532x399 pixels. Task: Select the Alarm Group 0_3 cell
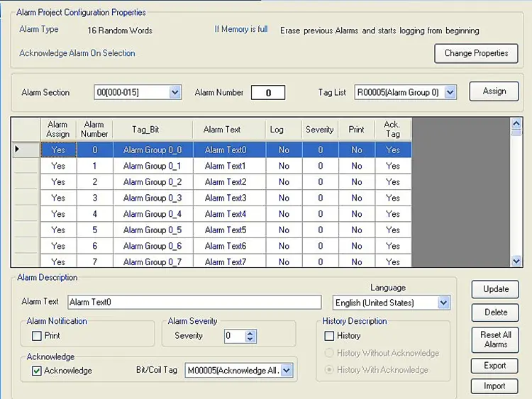coord(153,198)
